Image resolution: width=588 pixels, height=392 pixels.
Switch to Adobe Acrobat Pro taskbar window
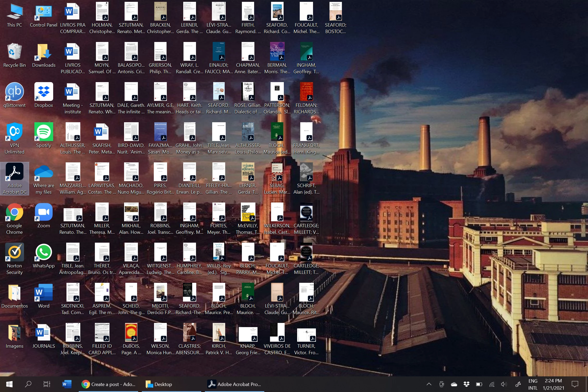[x=234, y=384]
